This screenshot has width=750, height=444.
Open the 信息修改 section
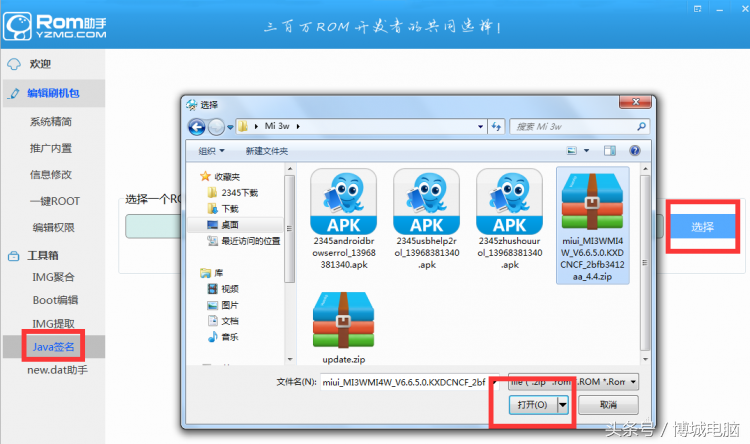(51, 175)
